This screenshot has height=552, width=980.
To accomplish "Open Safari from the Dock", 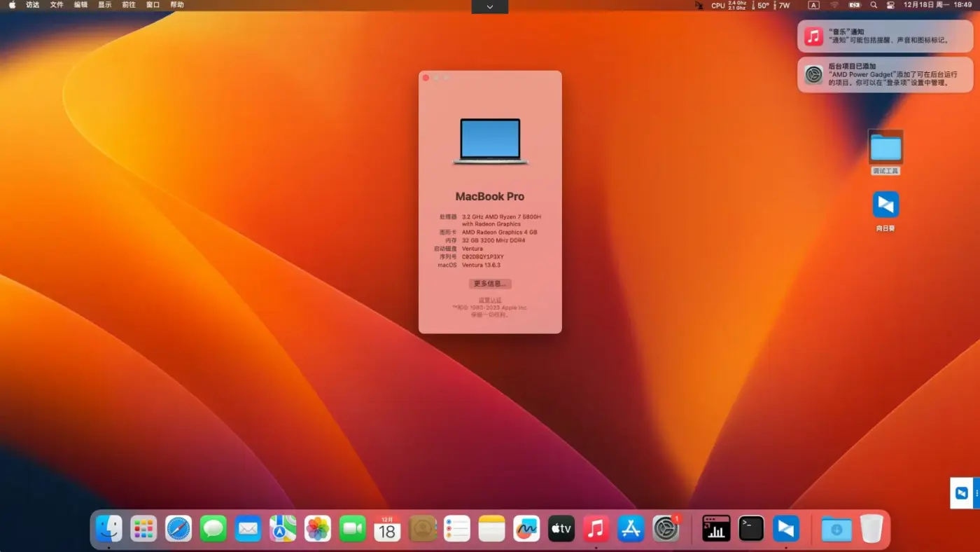I will tap(178, 529).
